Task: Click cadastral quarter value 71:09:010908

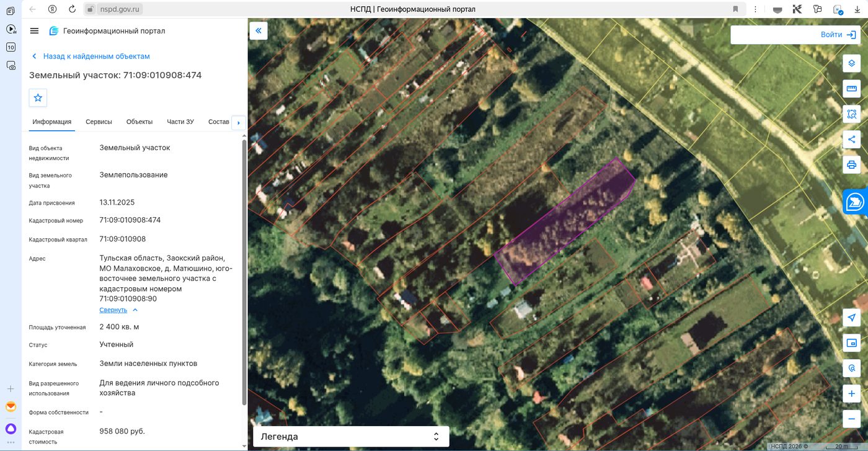Action: (x=123, y=239)
